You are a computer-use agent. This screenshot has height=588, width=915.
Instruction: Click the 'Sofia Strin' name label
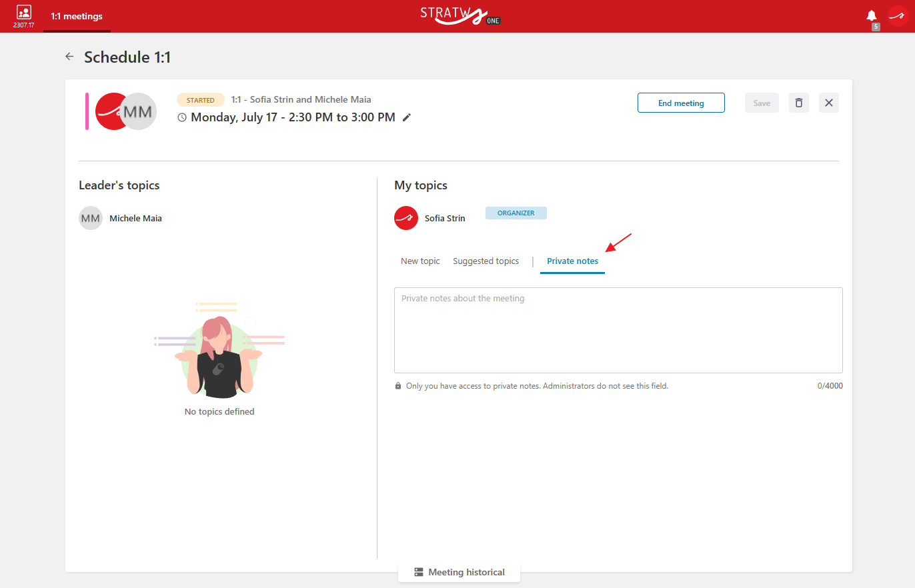[445, 218]
